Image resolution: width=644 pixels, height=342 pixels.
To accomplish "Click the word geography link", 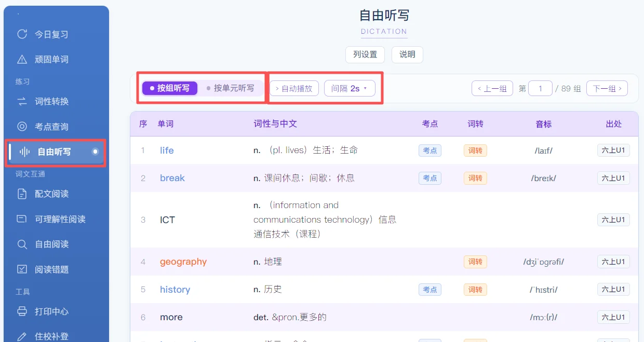I will (x=183, y=262).
